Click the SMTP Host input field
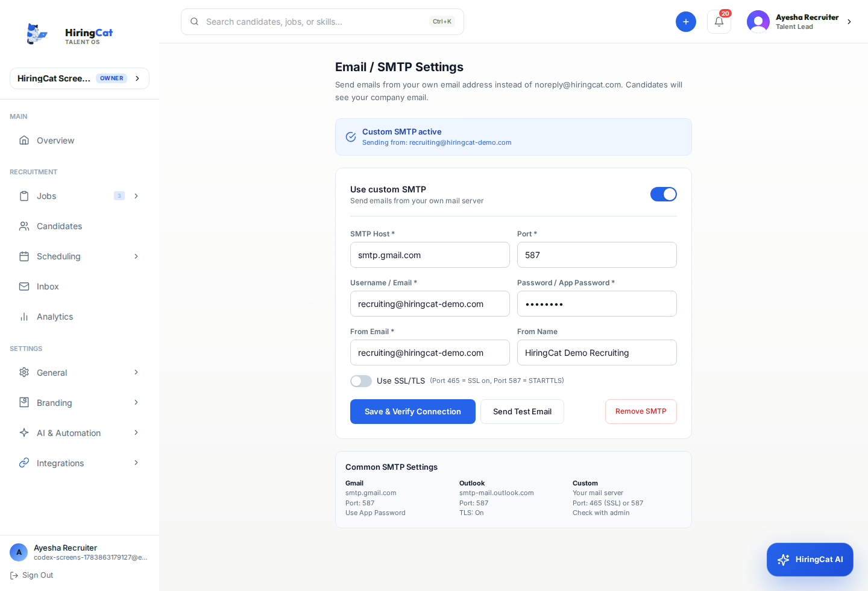Image resolution: width=868 pixels, height=591 pixels. coord(430,255)
